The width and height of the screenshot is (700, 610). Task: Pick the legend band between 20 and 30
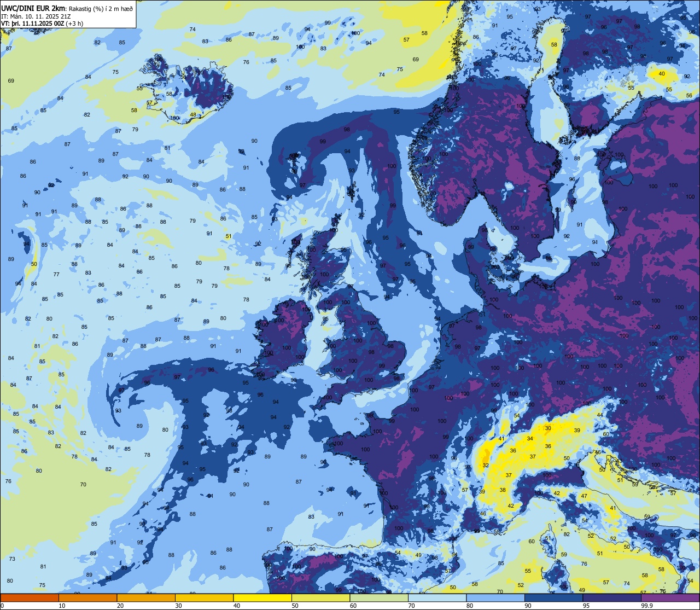click(146, 597)
